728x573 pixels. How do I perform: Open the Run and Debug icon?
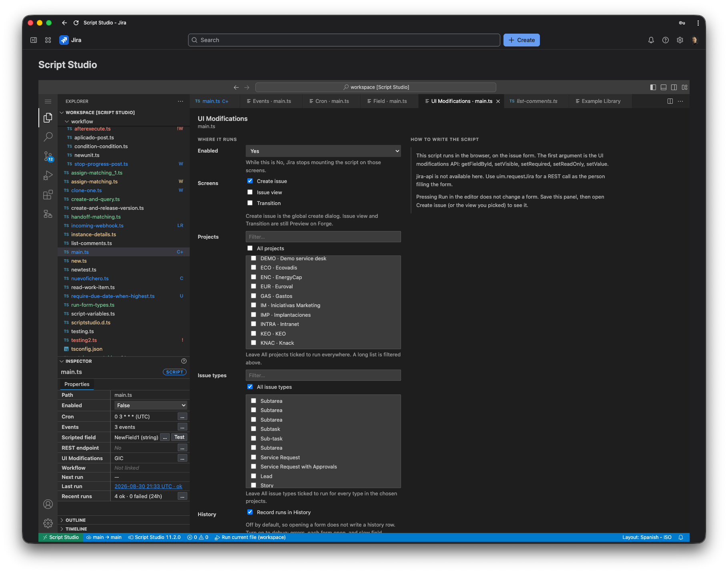[48, 175]
